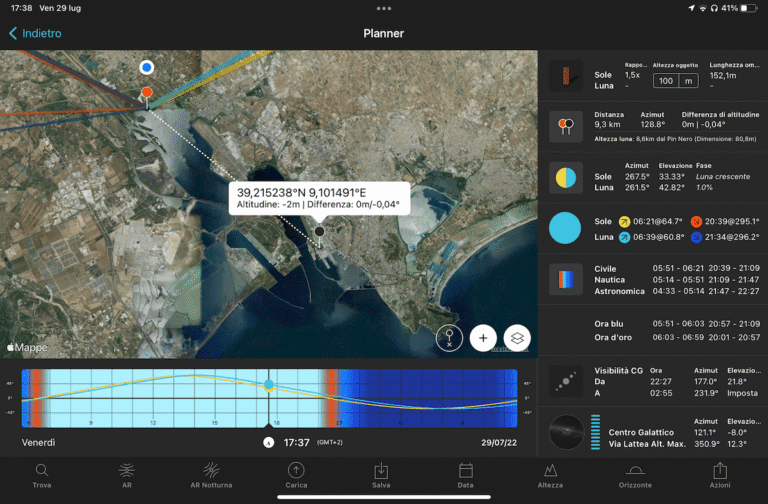Tap the status bar location arrow icon

click(692, 8)
